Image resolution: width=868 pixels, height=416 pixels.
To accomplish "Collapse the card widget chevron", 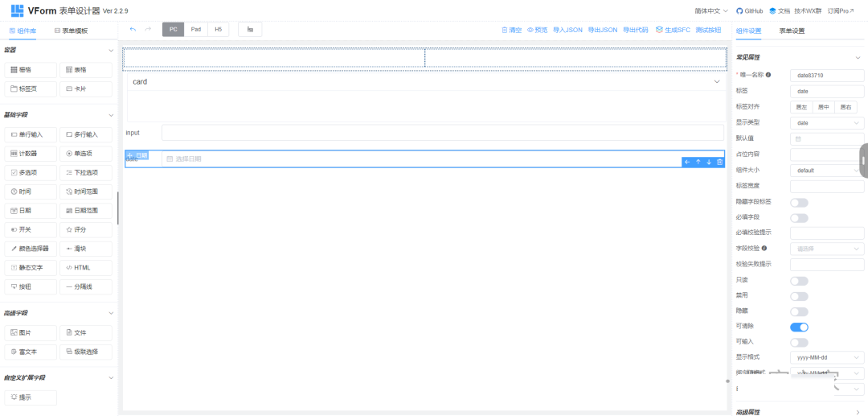I will point(717,81).
